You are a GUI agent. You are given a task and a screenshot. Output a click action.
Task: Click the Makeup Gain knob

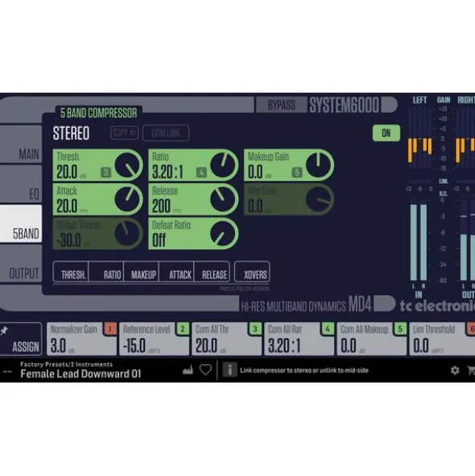tap(319, 165)
